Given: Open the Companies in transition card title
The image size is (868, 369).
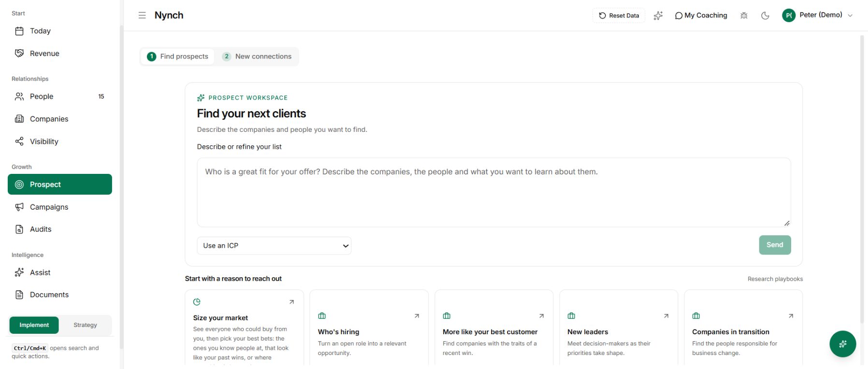Looking at the screenshot, I should tap(731, 332).
